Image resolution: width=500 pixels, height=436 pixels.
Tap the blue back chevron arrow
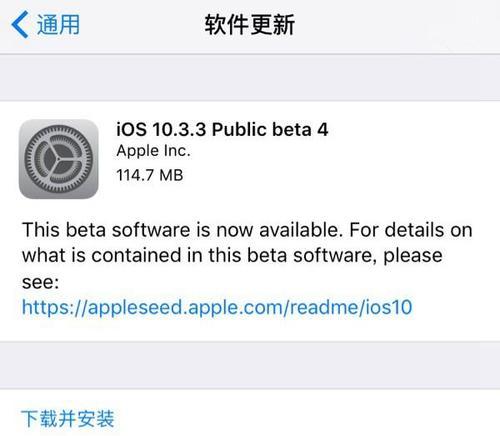(20, 24)
